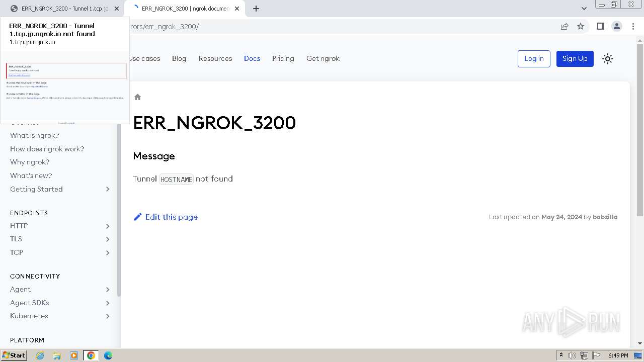This screenshot has width=644, height=362.
Task: Close the ngrok documentation tab
Action: point(237,9)
